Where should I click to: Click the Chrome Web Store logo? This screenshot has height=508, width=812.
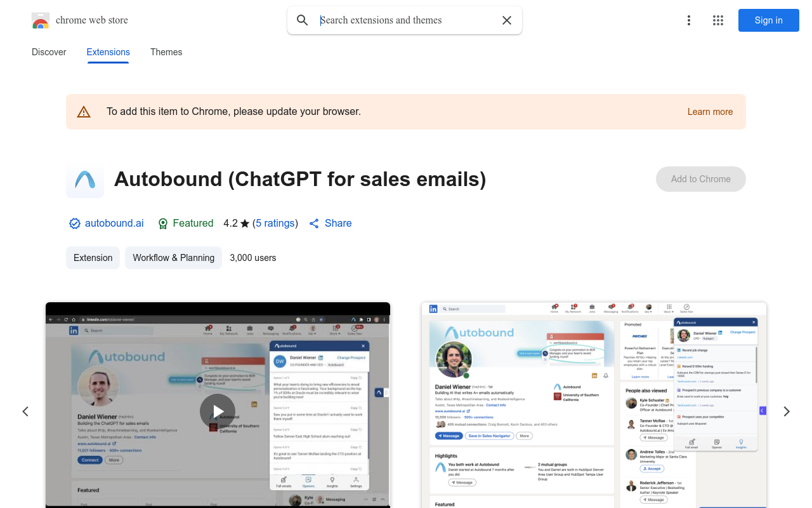click(41, 20)
